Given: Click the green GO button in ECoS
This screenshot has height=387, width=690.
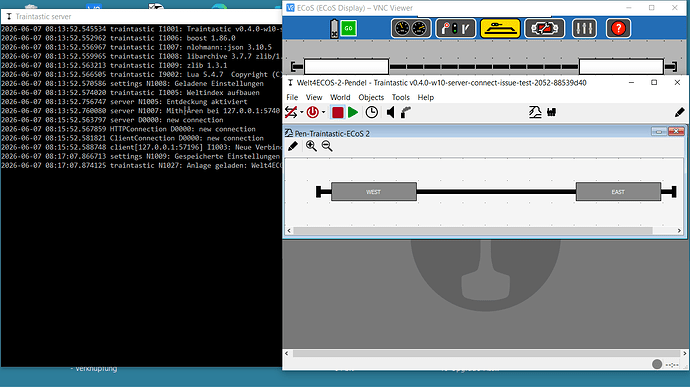Looking at the screenshot, I should [349, 28].
